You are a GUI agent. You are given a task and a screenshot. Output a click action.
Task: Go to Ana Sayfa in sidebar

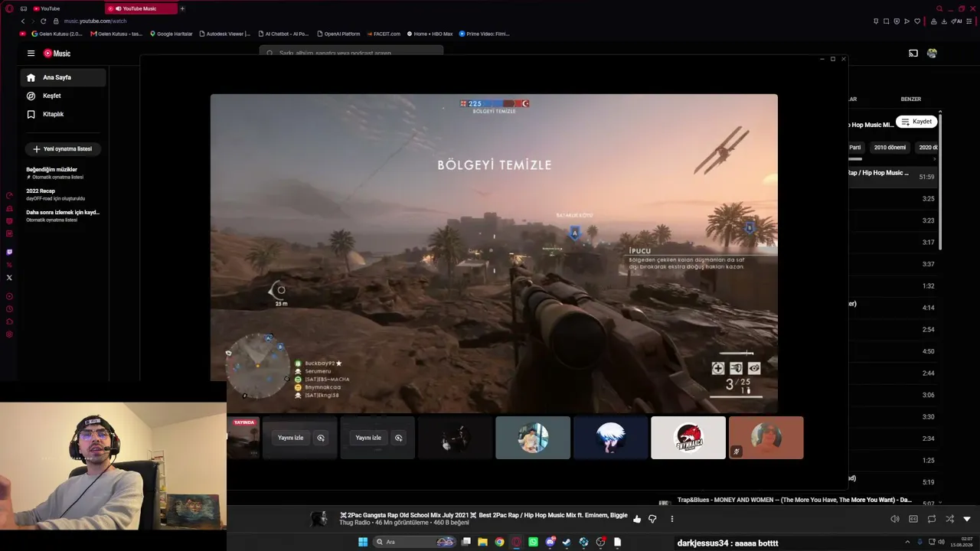(x=63, y=77)
